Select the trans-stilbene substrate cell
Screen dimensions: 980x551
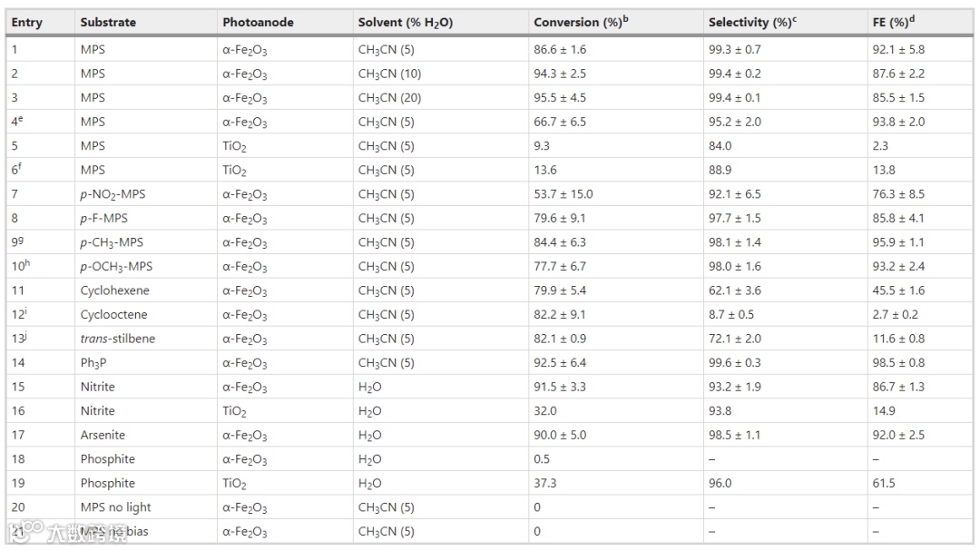[x=117, y=339]
